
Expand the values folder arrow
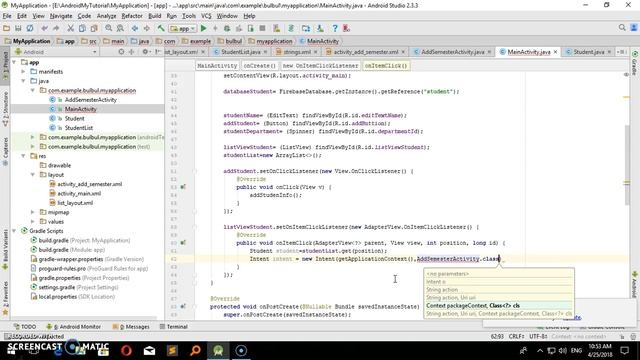(x=33, y=222)
